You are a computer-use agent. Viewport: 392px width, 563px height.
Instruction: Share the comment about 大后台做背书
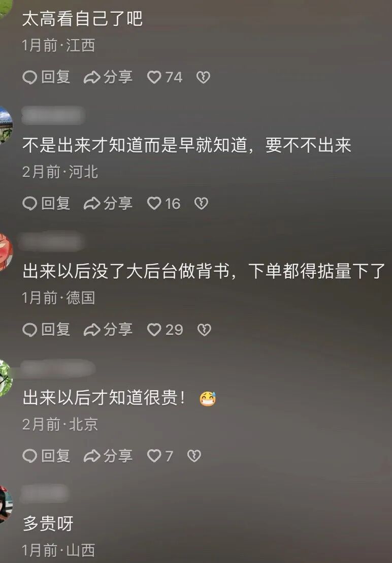point(108,330)
